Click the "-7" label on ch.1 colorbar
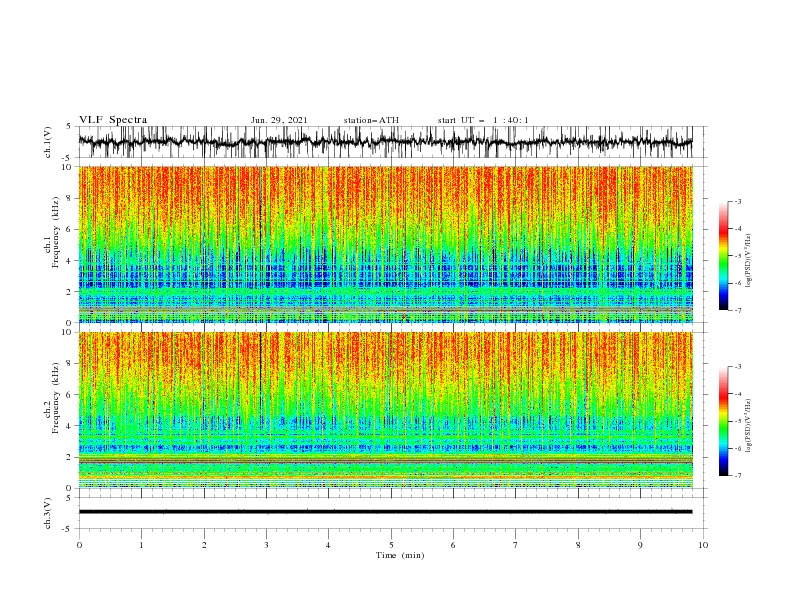 [x=737, y=310]
